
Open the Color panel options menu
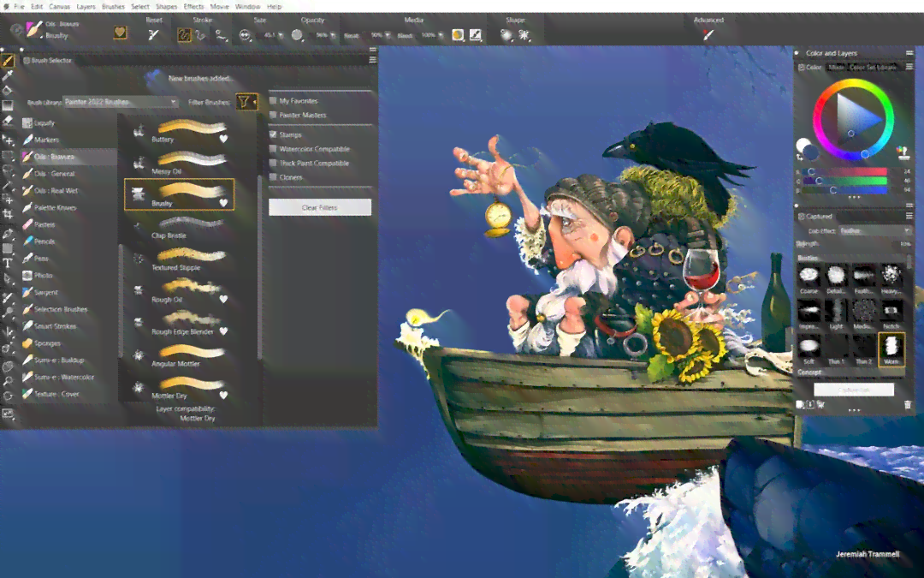coord(909,67)
